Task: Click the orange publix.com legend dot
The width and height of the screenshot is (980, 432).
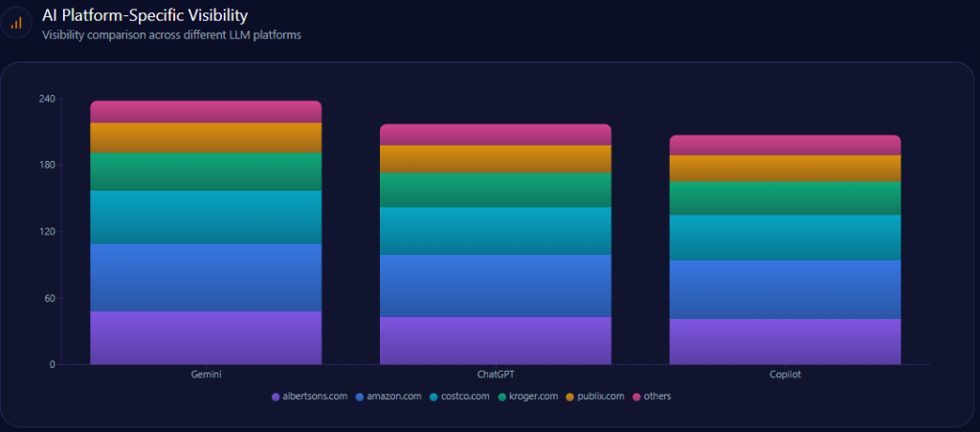Action: [x=568, y=396]
